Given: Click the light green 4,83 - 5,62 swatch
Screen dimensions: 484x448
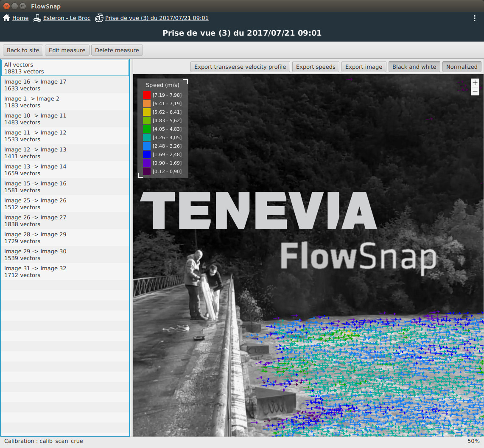Looking at the screenshot, I should tap(147, 120).
